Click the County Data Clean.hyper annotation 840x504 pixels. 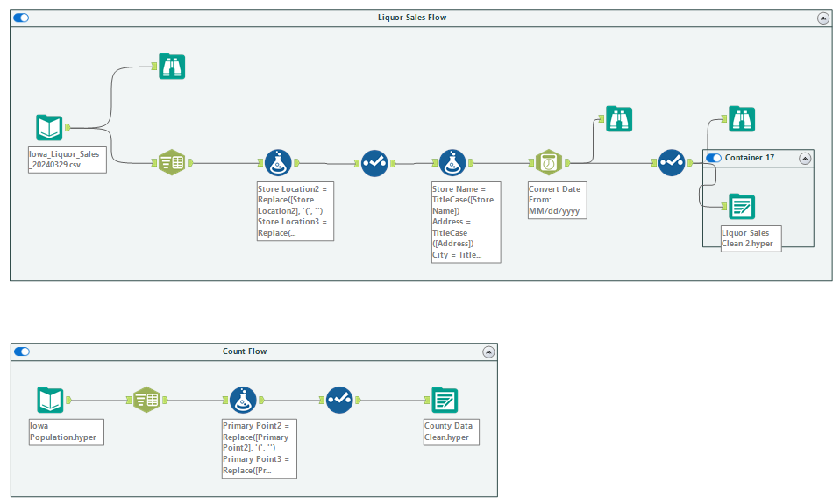tap(451, 432)
